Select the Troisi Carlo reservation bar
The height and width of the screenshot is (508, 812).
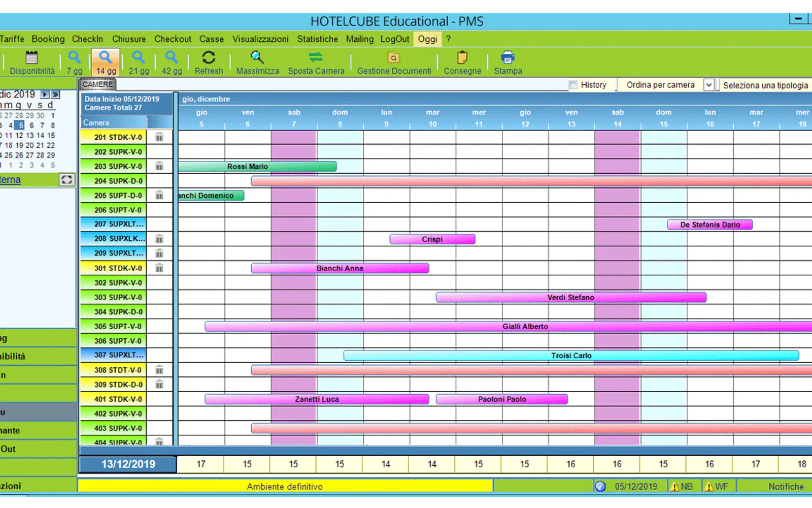click(571, 356)
